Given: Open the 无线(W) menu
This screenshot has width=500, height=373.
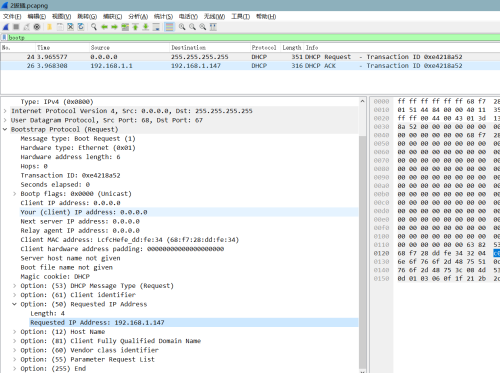Looking at the screenshot, I should (x=214, y=16).
